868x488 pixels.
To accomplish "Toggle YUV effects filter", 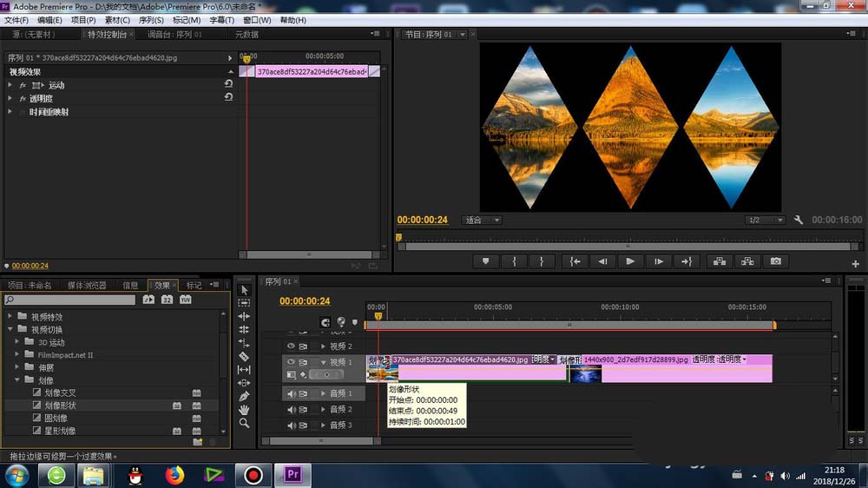I will [186, 300].
